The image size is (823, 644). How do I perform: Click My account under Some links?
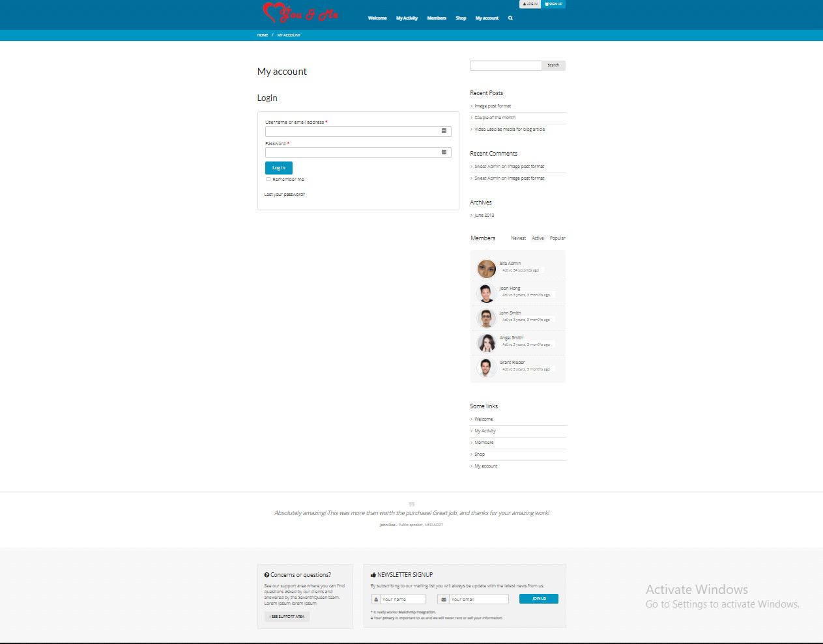coord(486,466)
